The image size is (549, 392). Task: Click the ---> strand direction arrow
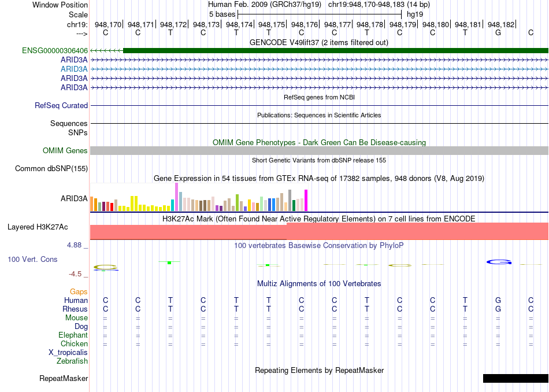click(82, 34)
